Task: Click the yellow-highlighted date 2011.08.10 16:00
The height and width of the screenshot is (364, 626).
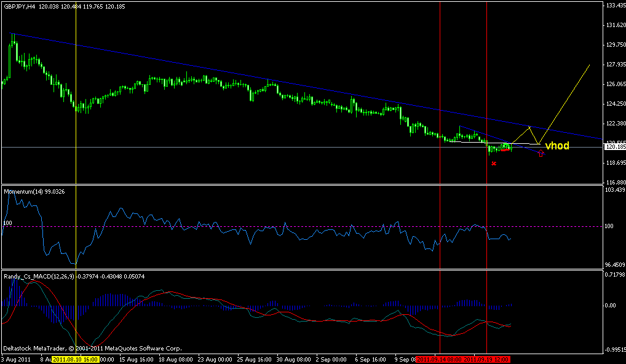Action: point(76,360)
